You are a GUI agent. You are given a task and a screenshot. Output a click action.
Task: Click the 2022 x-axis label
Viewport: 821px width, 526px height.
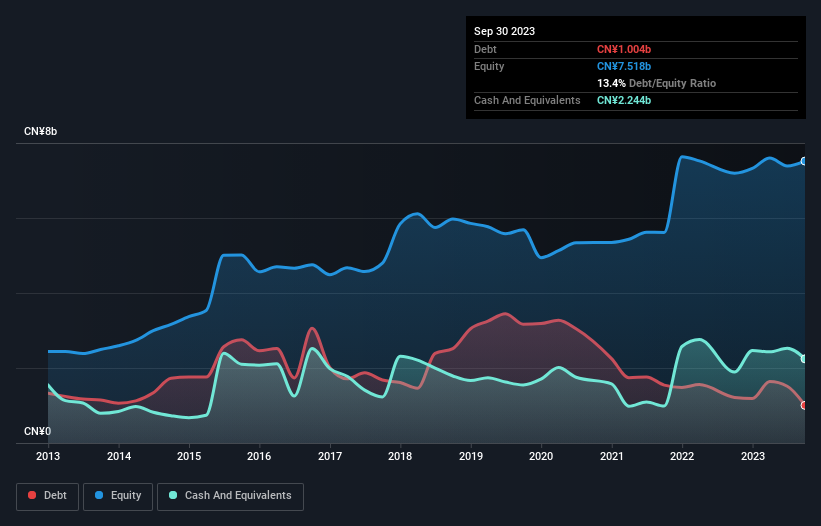682,456
